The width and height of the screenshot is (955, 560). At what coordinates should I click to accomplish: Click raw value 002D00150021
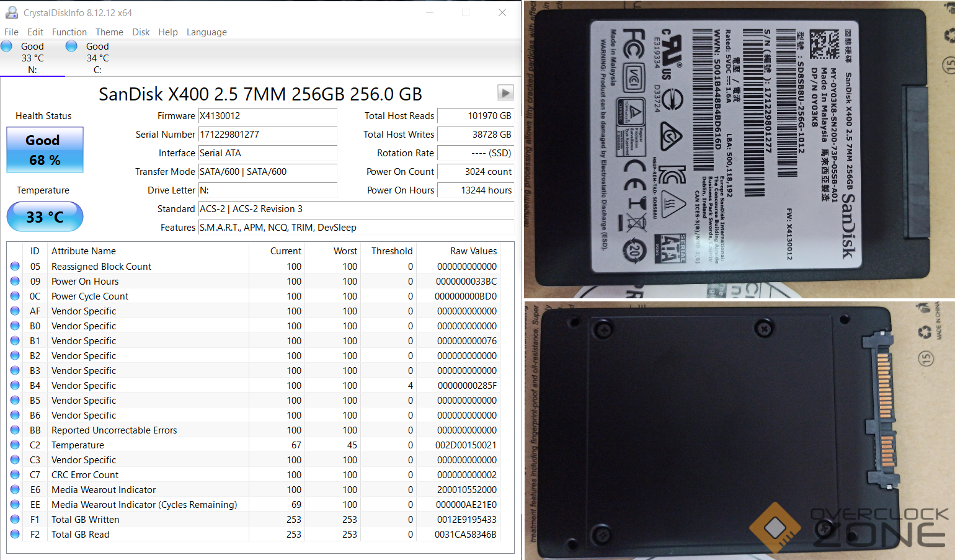(x=466, y=445)
